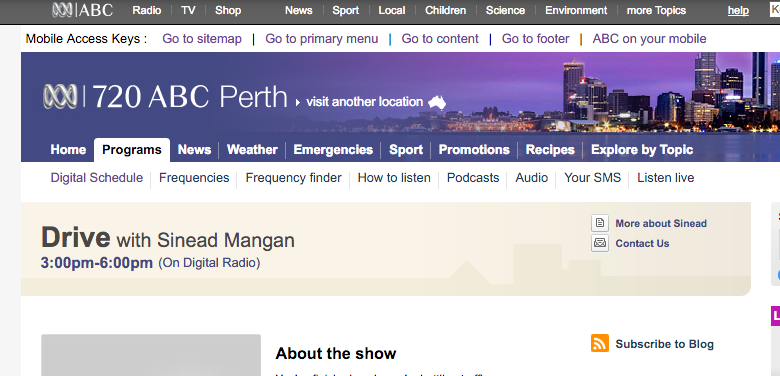Click the About the show heading
780x376 pixels.
coord(336,354)
